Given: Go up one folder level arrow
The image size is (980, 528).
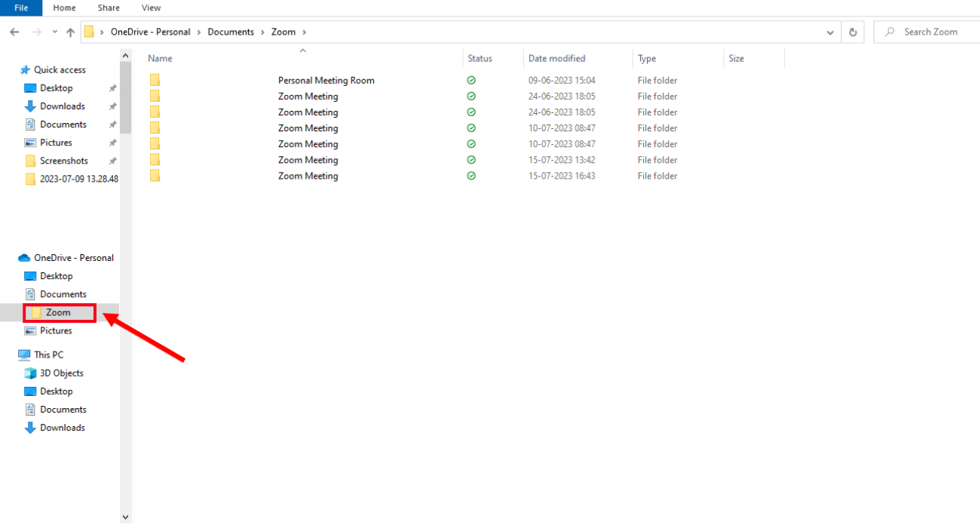Looking at the screenshot, I should click(x=70, y=32).
